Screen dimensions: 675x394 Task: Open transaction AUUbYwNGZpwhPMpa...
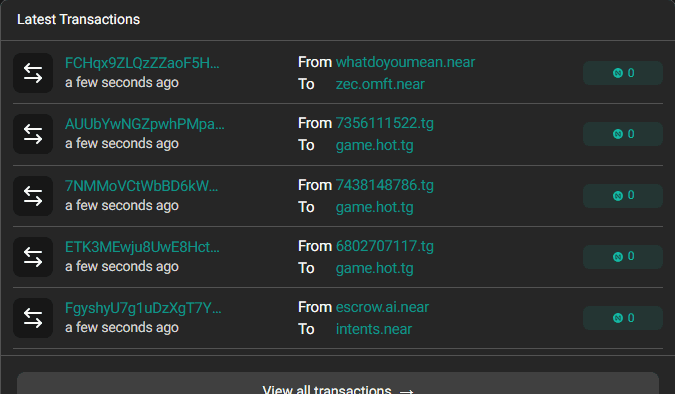[145, 124]
